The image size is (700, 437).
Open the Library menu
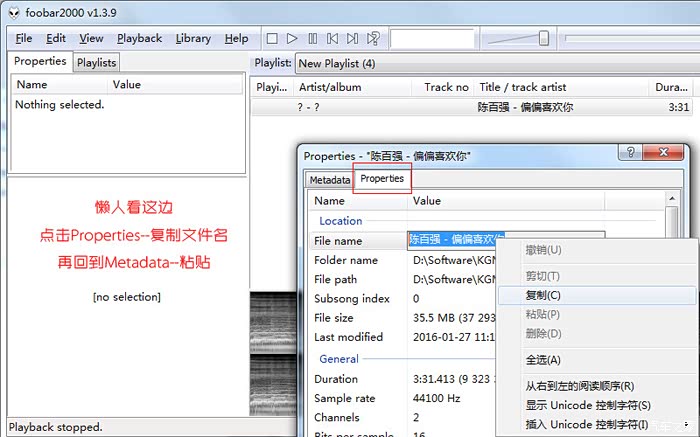pos(193,39)
